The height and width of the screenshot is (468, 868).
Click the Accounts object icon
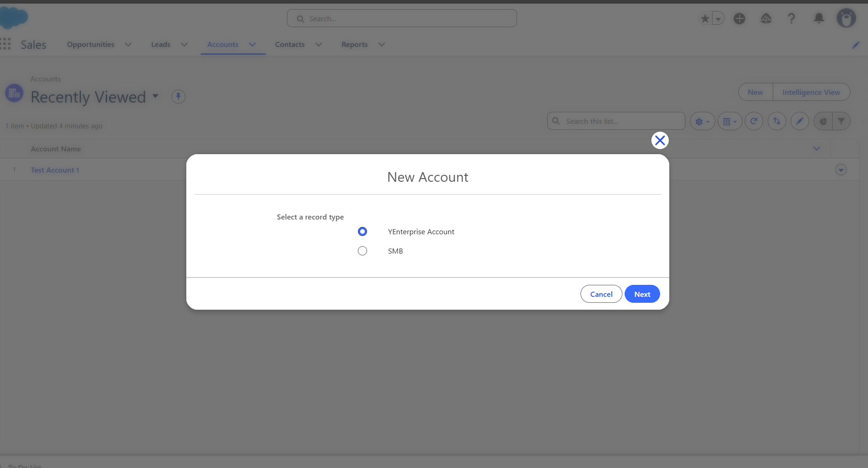[x=14, y=93]
